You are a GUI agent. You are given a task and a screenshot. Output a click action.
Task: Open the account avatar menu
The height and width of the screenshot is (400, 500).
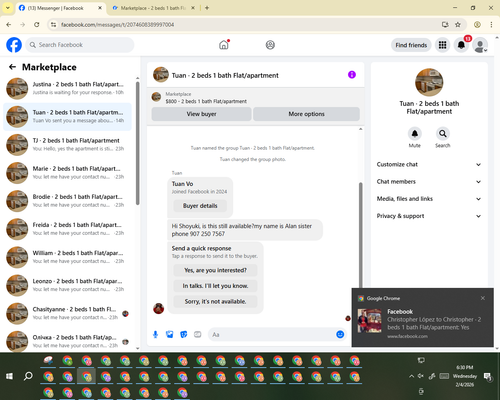click(480, 45)
